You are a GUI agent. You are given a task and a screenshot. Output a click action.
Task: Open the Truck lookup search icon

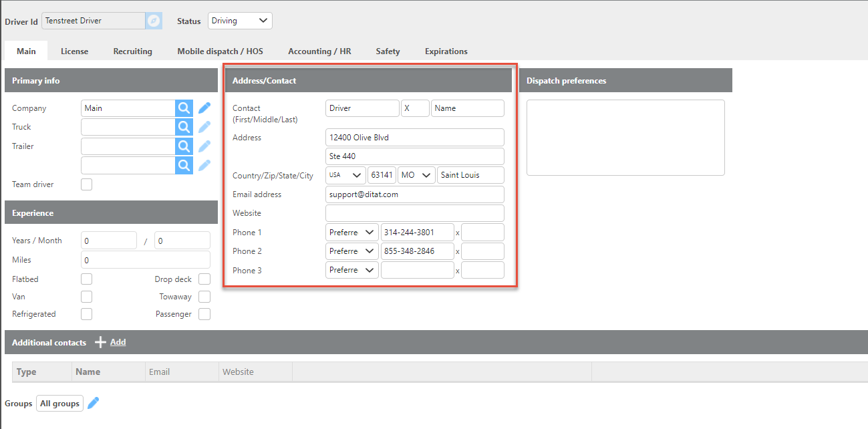coord(184,127)
